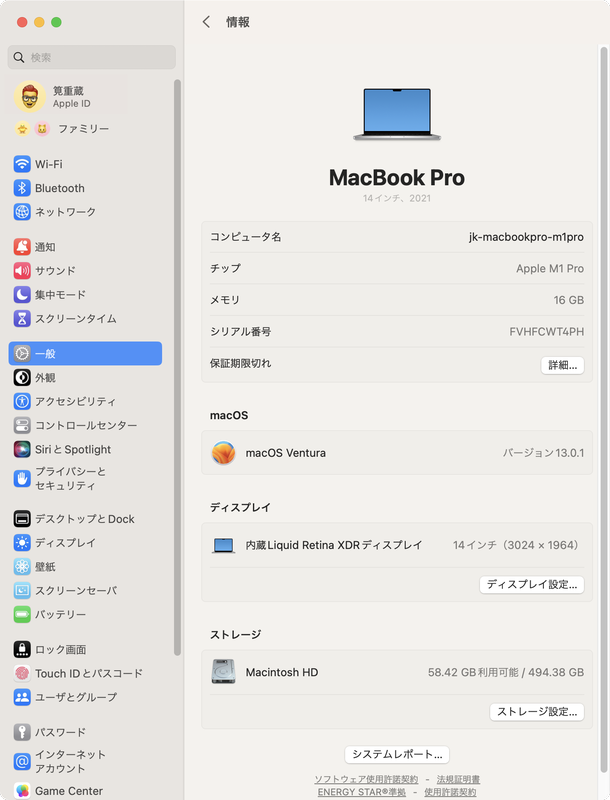Select the サウンド speaker icon

[22, 271]
